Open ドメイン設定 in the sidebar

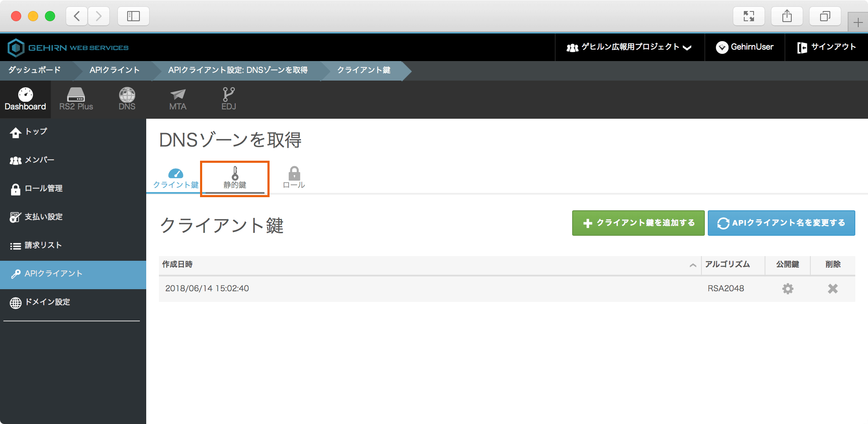pyautogui.click(x=47, y=302)
